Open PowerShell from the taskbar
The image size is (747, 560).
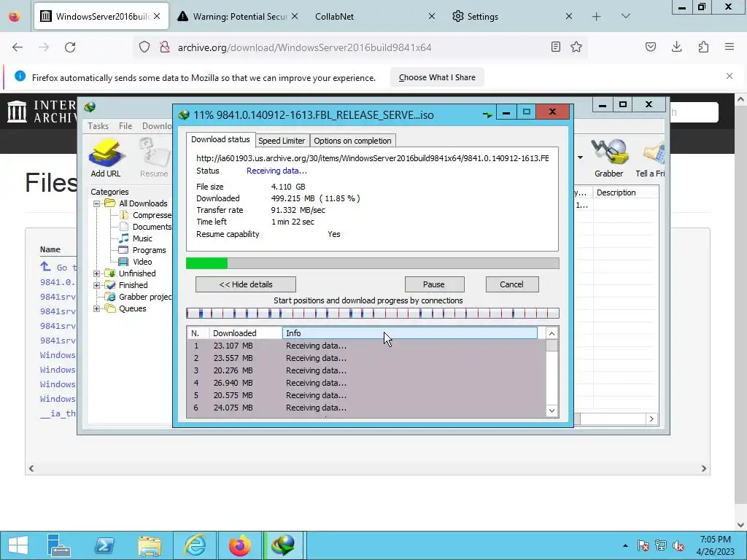[104, 545]
